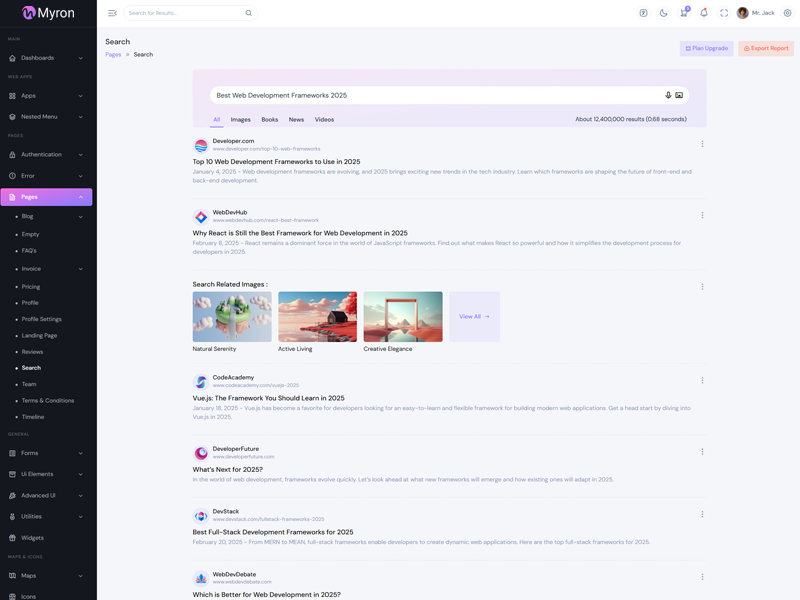
Task: Switch to the Images search tab
Action: pyautogui.click(x=240, y=119)
